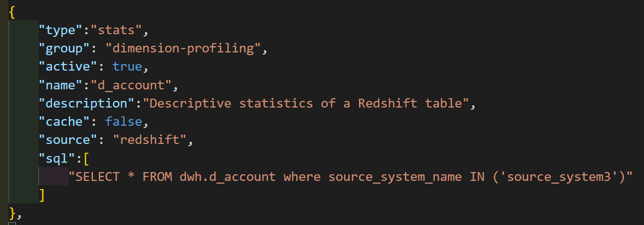The width and height of the screenshot is (644, 225).
Task: Click the false boolean after cache
Action: pyautogui.click(x=124, y=122)
